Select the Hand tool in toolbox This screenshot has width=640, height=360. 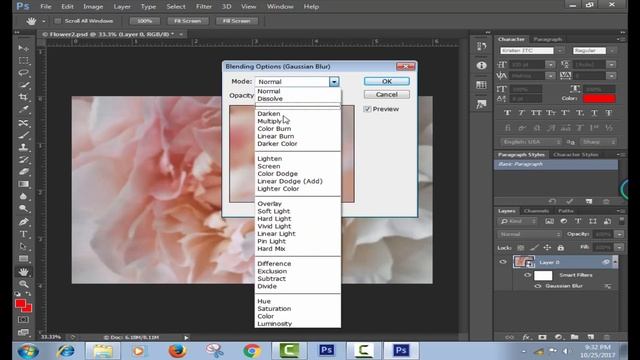click(x=23, y=271)
